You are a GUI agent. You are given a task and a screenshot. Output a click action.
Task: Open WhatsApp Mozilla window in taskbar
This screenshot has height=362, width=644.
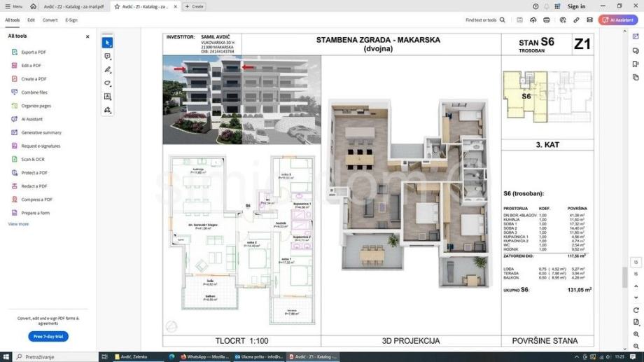coord(205,356)
